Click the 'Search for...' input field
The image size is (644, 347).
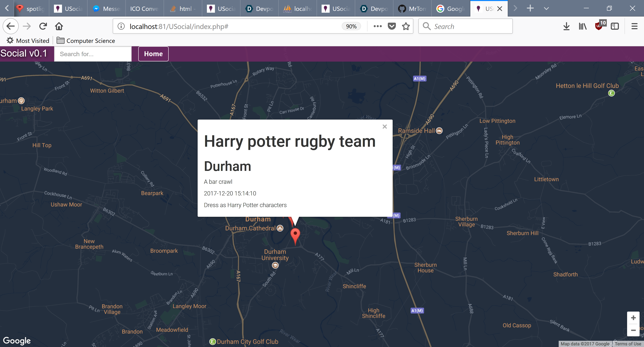pos(93,54)
